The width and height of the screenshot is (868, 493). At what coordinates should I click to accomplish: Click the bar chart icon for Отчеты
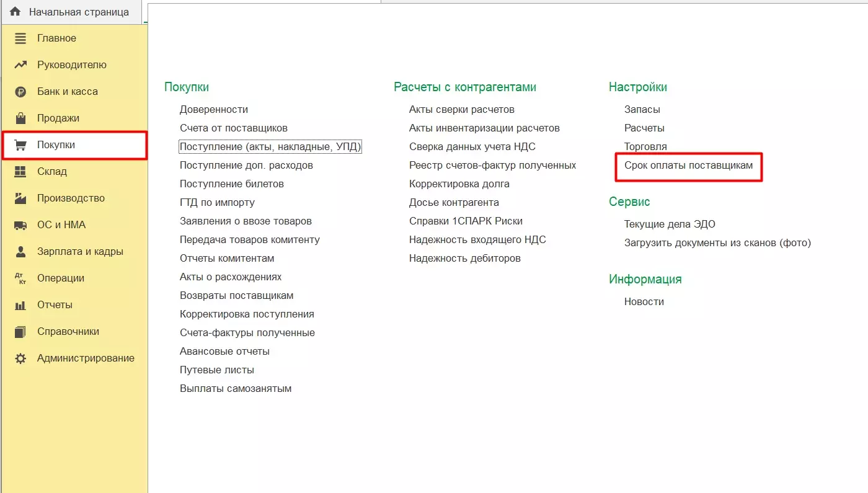(x=20, y=305)
